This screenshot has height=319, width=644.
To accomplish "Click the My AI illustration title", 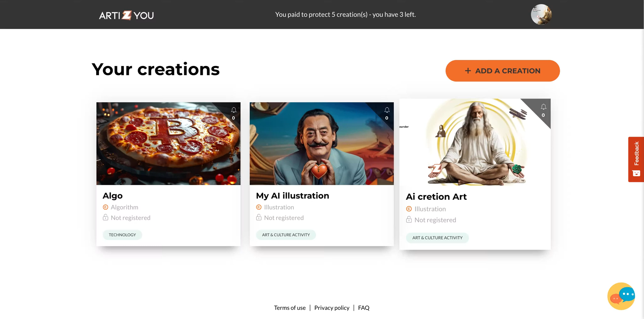I will click(292, 196).
